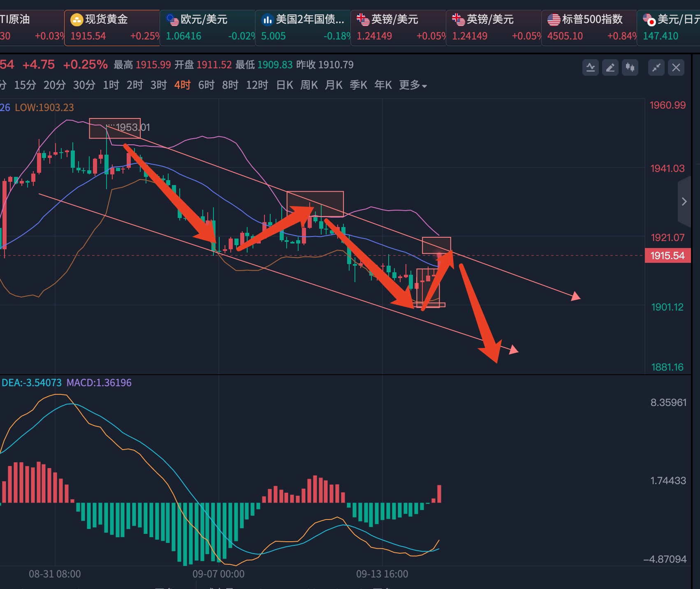Screen dimensions: 700x589
Task: Click the red current-price tag on axis
Action: 668,255
